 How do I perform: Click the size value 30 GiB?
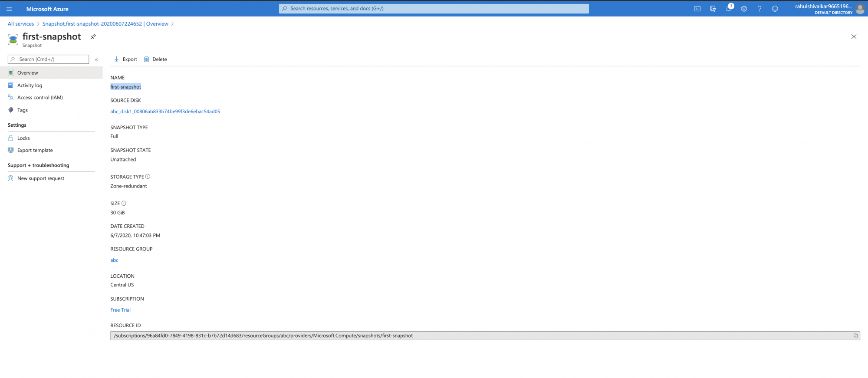click(117, 213)
